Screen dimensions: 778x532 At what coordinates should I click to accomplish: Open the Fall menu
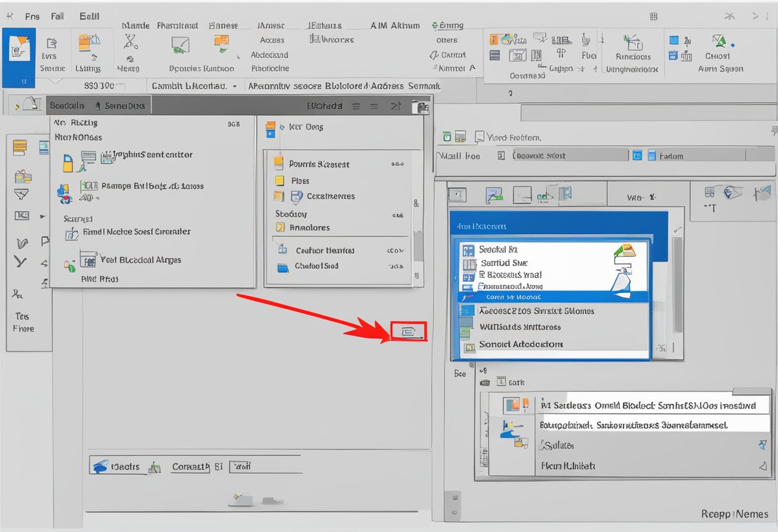pos(58,17)
